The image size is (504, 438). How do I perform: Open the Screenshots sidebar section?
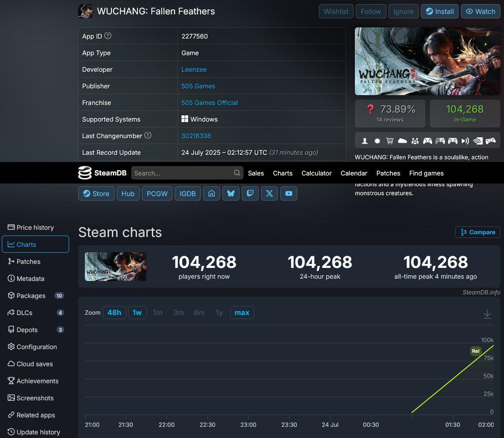coord(35,398)
